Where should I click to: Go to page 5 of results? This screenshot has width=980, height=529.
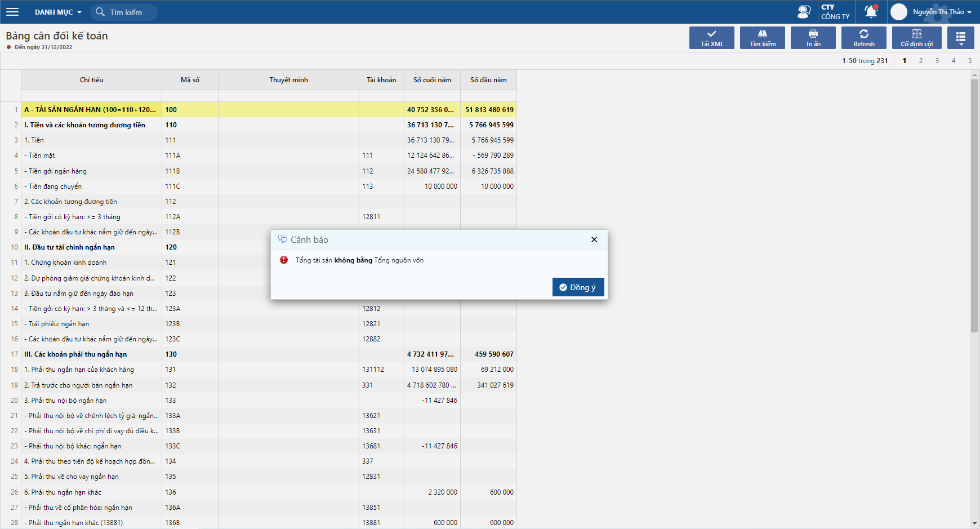[970, 61]
